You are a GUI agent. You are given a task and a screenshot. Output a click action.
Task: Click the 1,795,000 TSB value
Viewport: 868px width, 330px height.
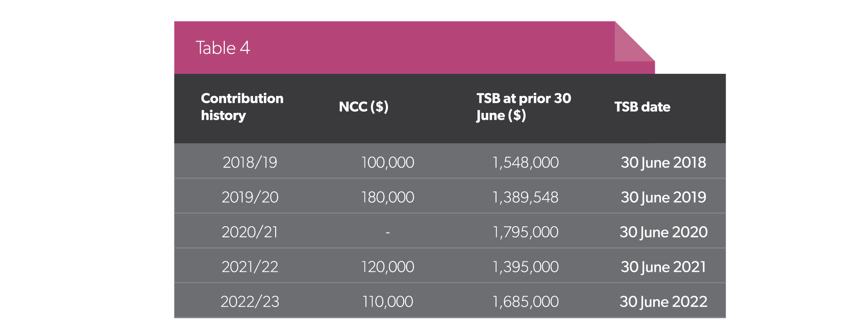[526, 232]
